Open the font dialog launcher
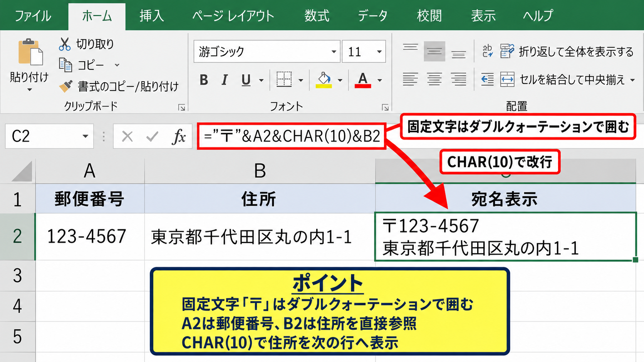The height and width of the screenshot is (362, 644). tap(385, 107)
